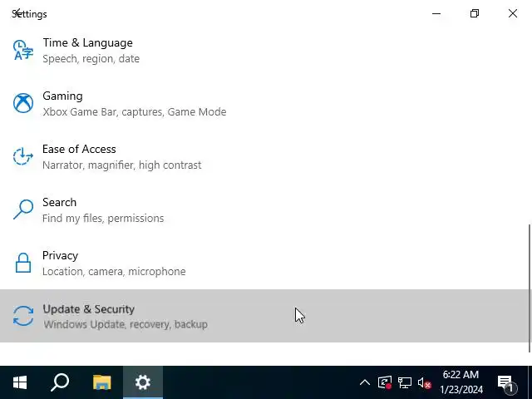Click 'Location, camera, microphone' text

pos(114,272)
